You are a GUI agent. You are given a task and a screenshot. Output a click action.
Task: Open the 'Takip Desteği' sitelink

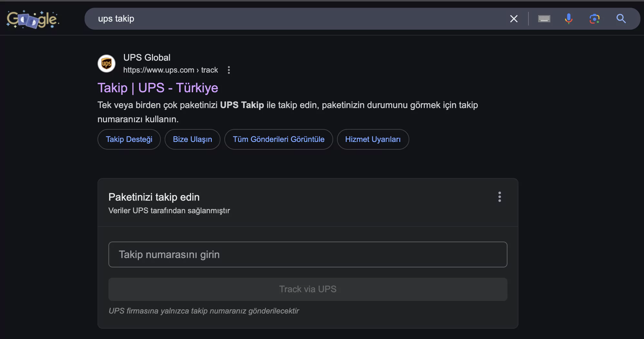[129, 139]
